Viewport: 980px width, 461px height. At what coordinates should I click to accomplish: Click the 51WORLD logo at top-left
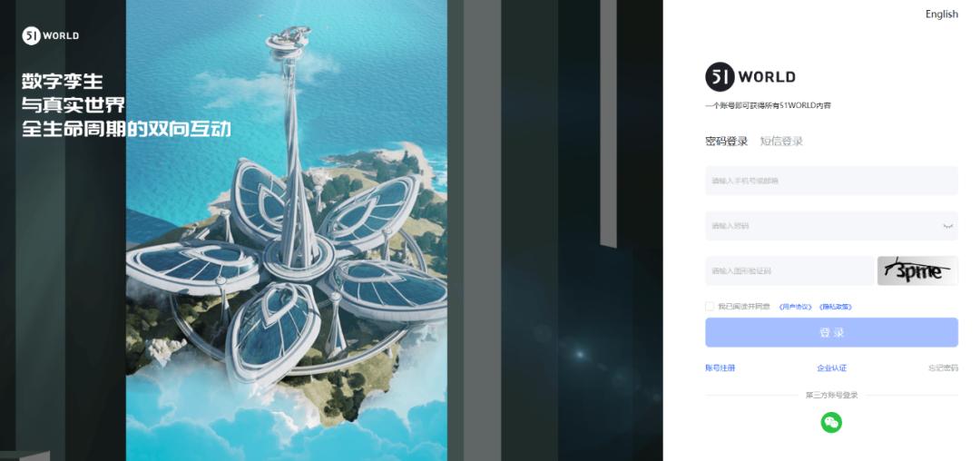point(51,35)
